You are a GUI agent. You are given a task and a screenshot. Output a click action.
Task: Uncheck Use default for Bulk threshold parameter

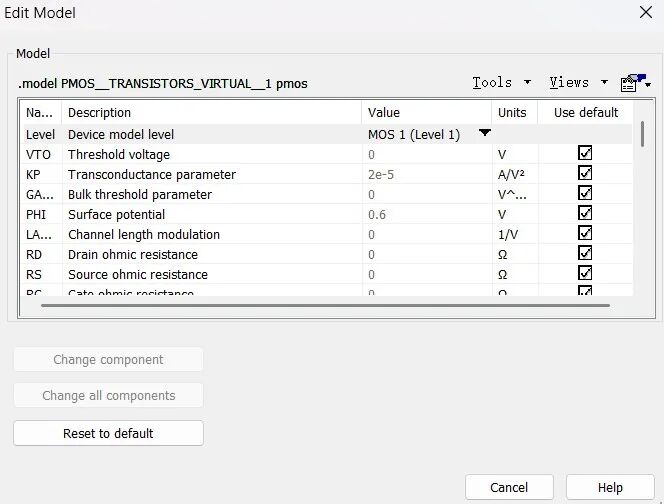click(x=585, y=193)
